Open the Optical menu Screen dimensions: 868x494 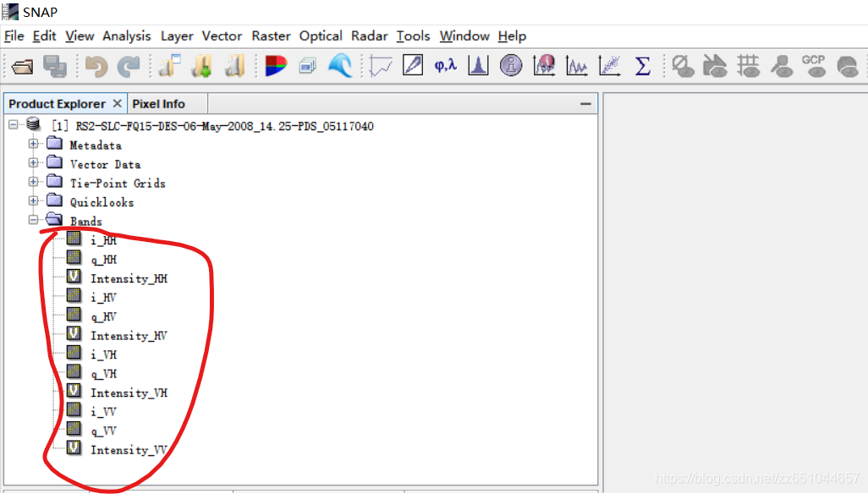point(321,36)
